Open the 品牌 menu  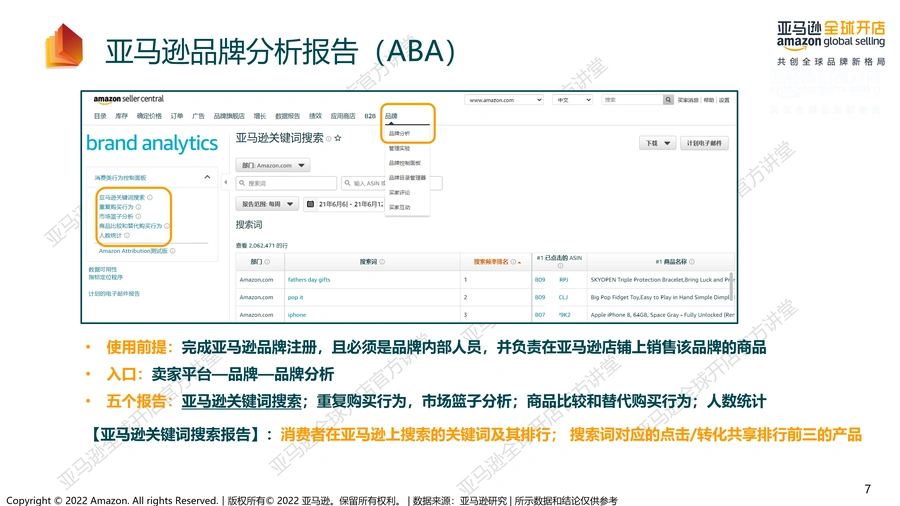point(391,116)
